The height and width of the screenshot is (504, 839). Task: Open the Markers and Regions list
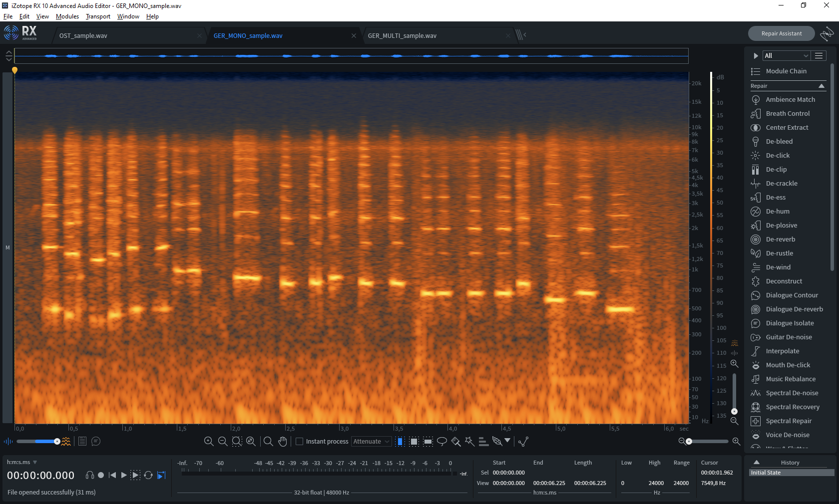click(x=82, y=442)
